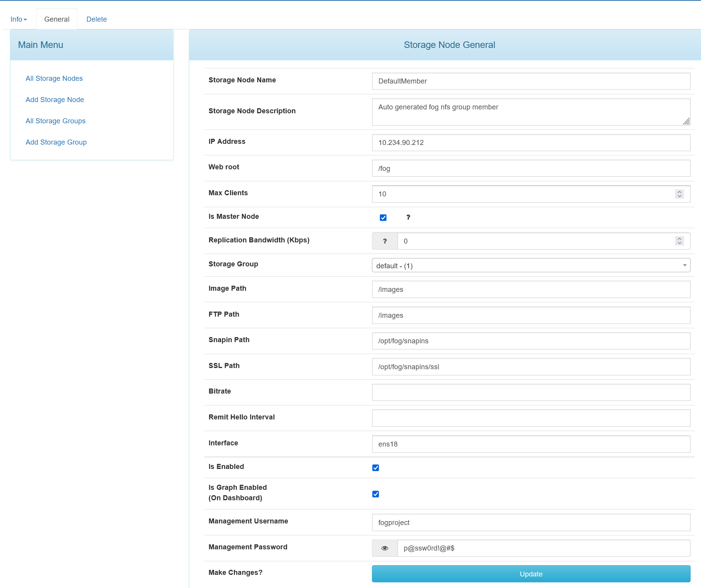
Task: Focus the Storage Node Description textarea
Action: (x=531, y=112)
